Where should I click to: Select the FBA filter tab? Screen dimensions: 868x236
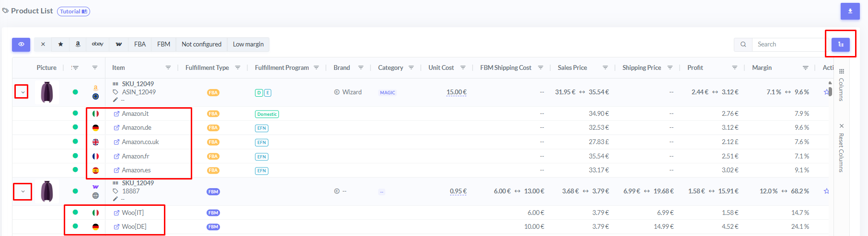pos(140,44)
